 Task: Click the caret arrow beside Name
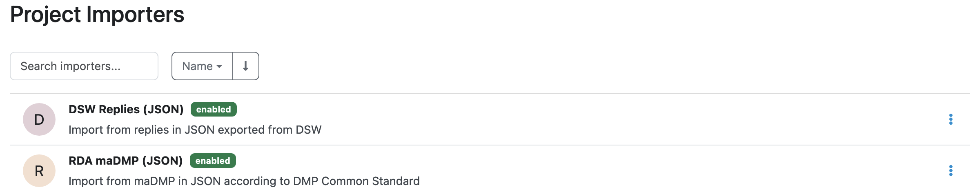tap(219, 66)
